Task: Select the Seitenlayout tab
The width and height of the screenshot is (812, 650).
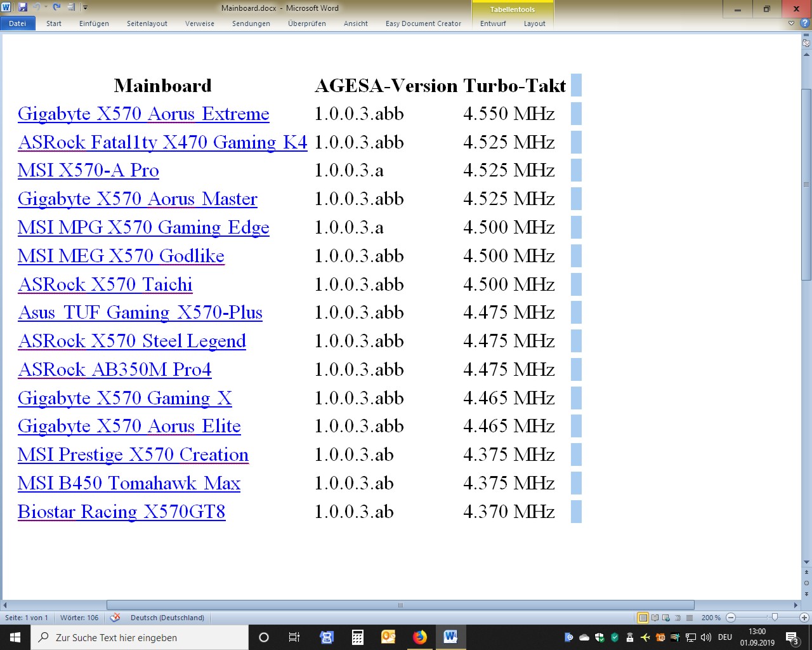Action: click(147, 23)
